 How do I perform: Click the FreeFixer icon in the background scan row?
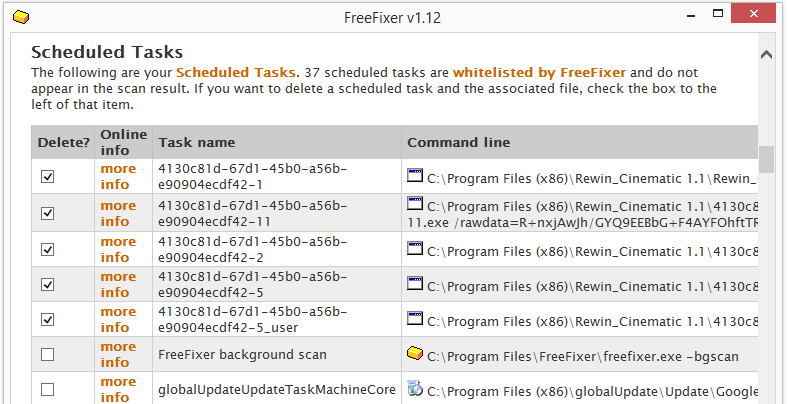[x=415, y=353]
